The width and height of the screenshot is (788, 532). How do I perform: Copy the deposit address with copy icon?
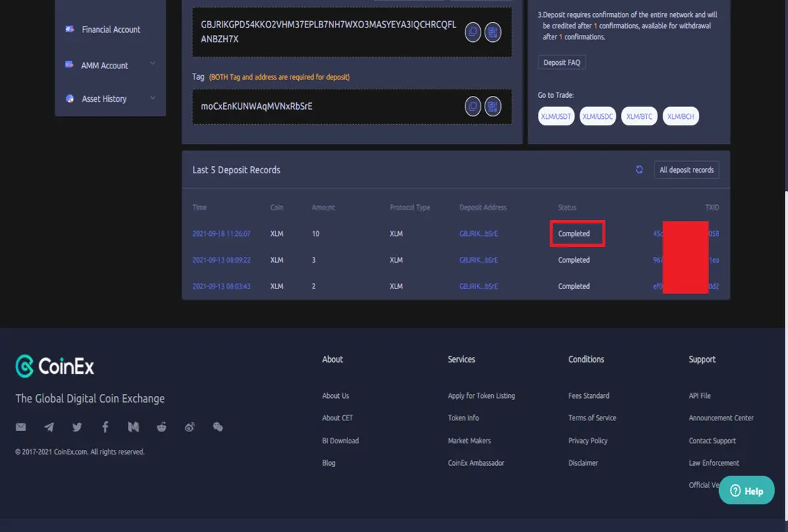coord(473,32)
